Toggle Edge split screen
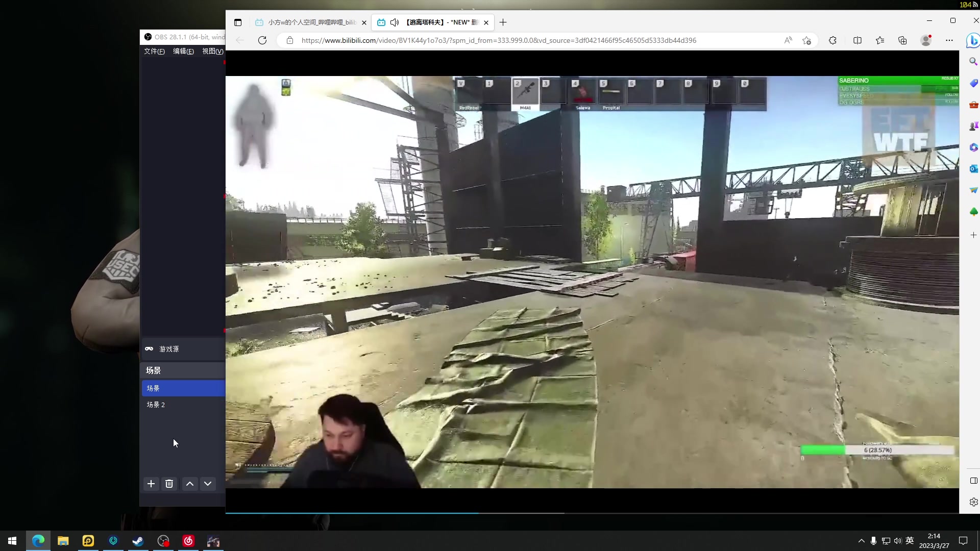This screenshot has width=980, height=551. [857, 40]
